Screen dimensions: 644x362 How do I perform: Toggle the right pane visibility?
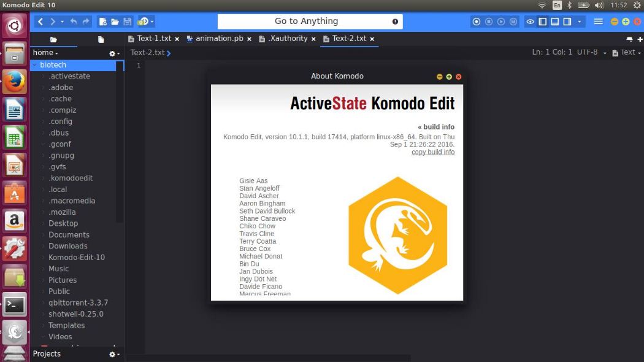pyautogui.click(x=567, y=21)
